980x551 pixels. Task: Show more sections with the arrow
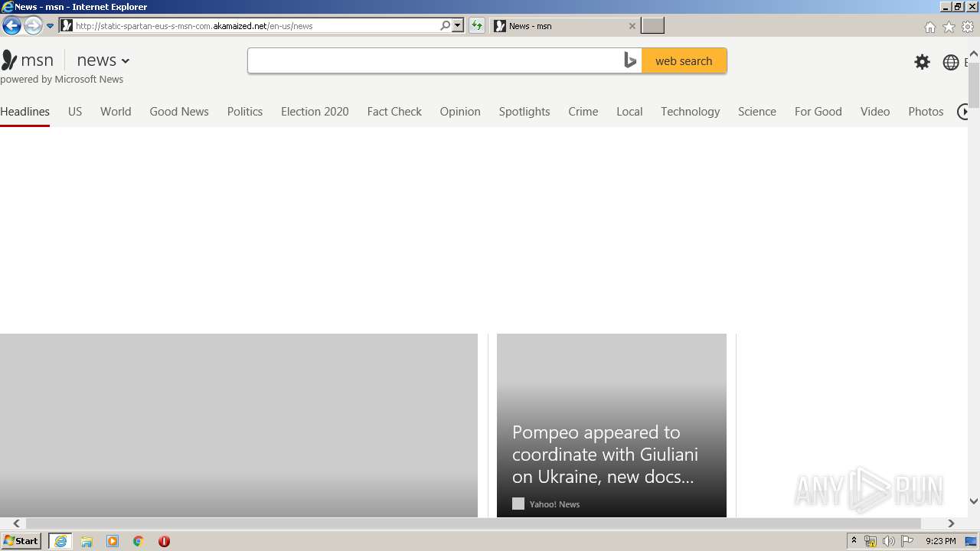coord(962,112)
